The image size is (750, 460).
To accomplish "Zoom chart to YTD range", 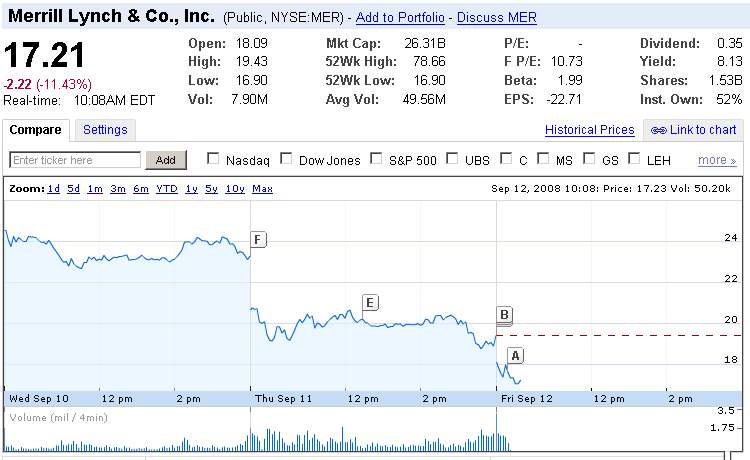I will tap(167, 188).
